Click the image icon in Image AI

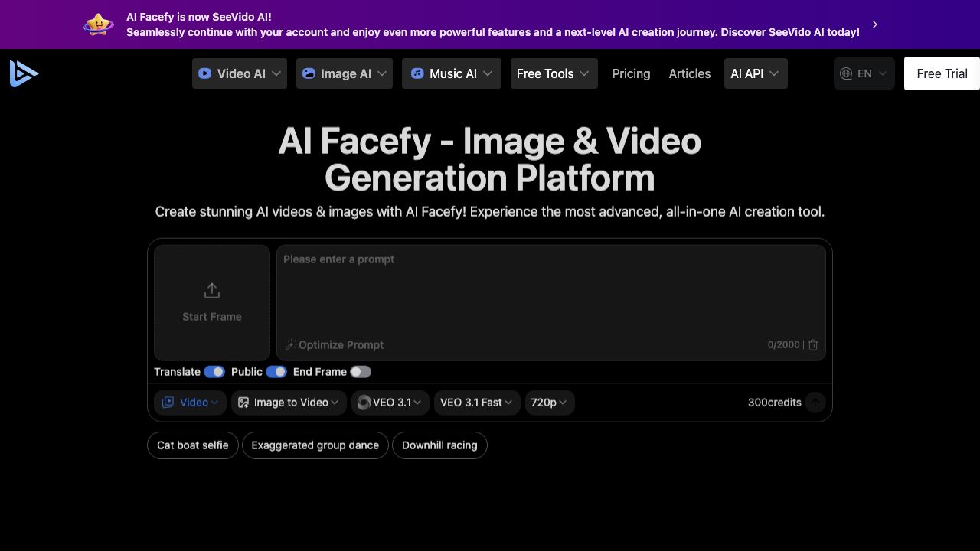309,73
